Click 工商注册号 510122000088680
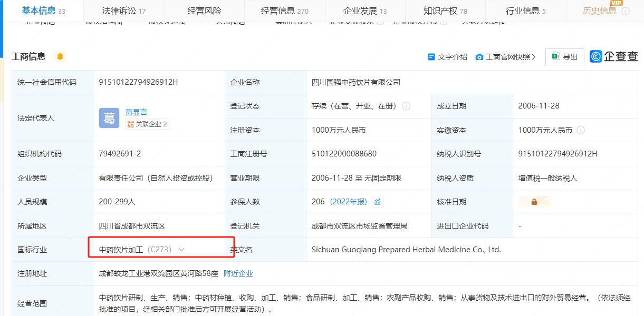 [344, 154]
